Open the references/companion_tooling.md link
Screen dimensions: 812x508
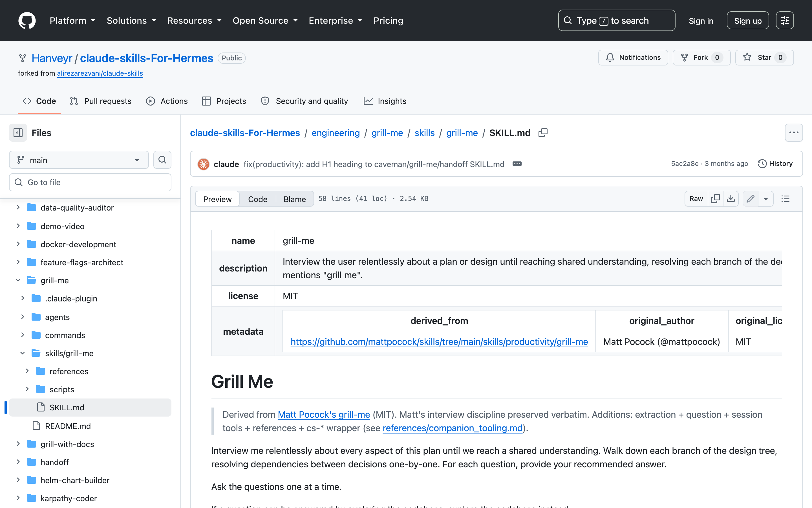coord(452,428)
